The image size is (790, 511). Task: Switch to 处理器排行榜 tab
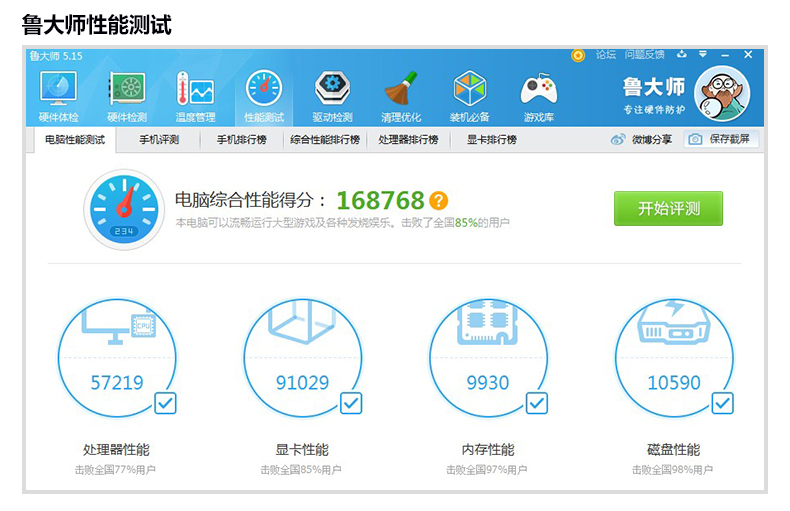[409, 140]
